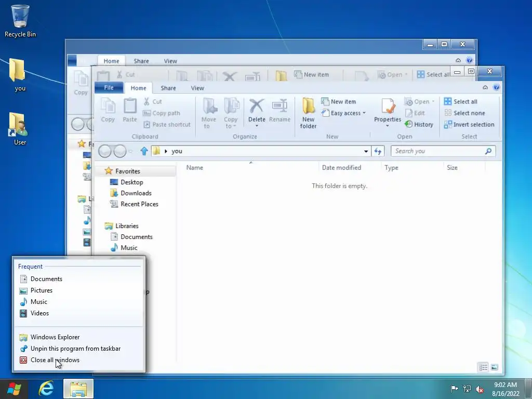532x399 pixels.
Task: Select the Home tab in the front window
Action: (138, 88)
